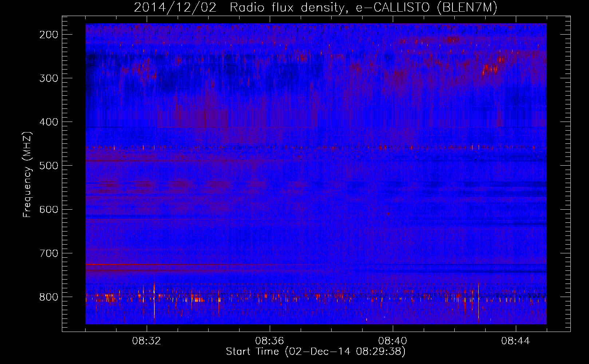Click the 500 frequency tick label

pyautogui.click(x=48, y=166)
